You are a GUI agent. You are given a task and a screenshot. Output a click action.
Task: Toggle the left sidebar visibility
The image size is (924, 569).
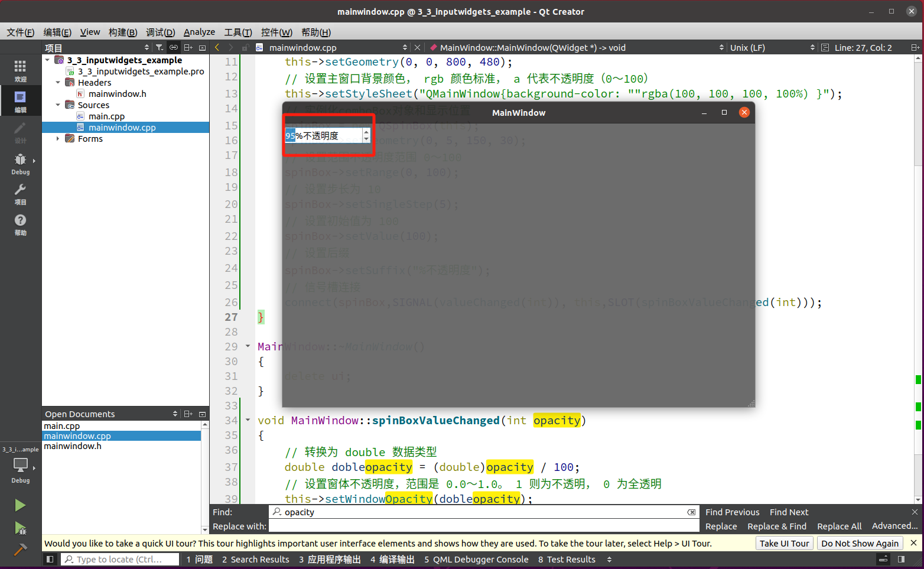pos(50,559)
